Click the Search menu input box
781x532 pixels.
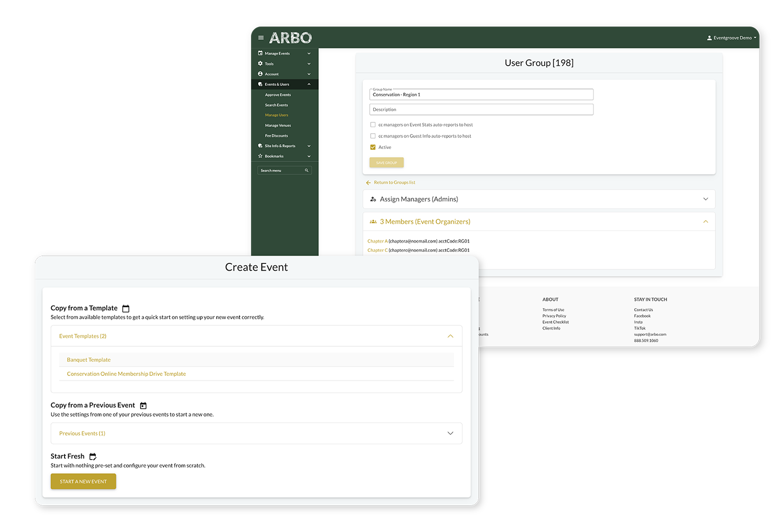[284, 170]
